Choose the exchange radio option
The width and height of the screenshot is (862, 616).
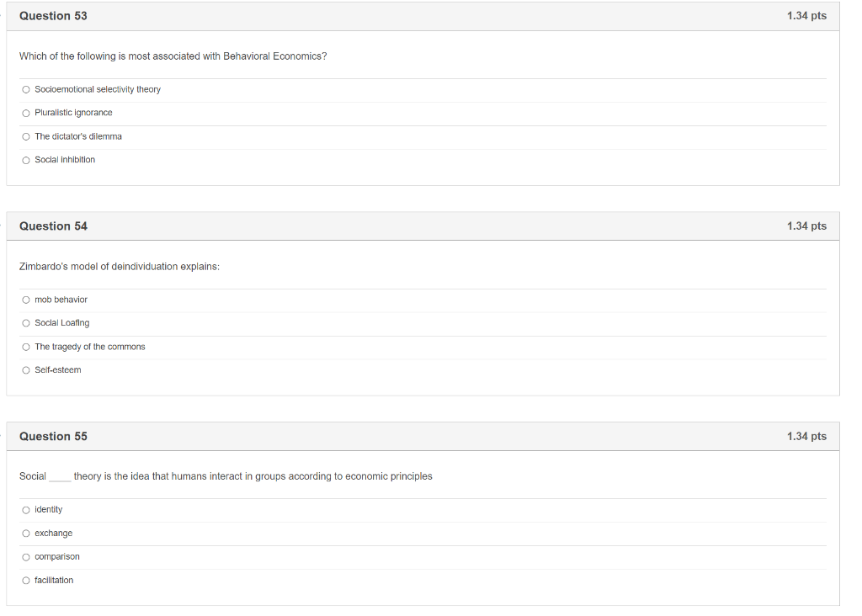(x=26, y=534)
